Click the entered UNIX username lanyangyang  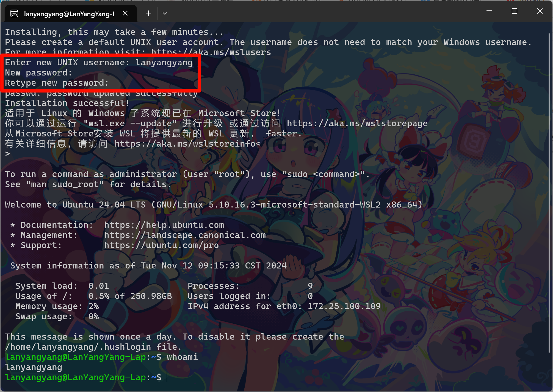point(164,63)
